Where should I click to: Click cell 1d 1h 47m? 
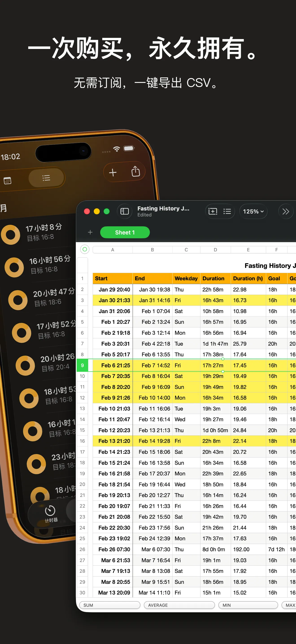pos(215,344)
